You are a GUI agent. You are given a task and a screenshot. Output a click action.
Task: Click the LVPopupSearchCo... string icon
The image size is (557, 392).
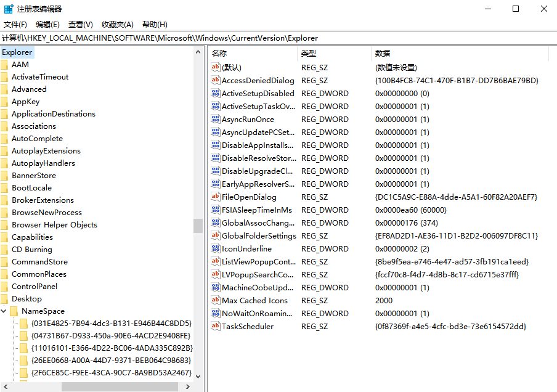[215, 274]
